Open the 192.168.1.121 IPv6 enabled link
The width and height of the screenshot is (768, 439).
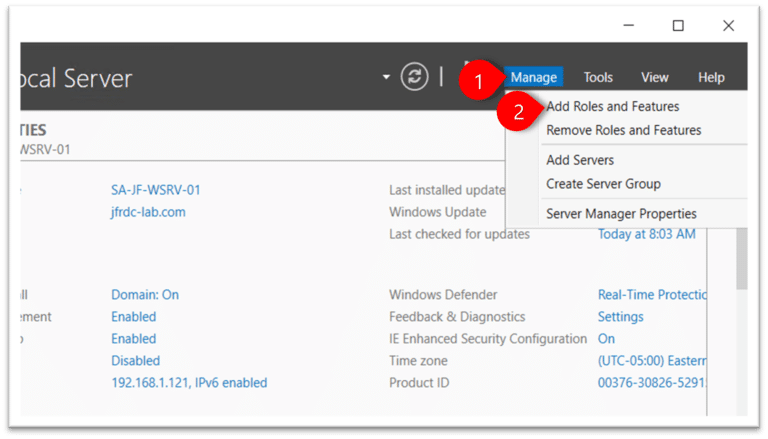(x=189, y=382)
